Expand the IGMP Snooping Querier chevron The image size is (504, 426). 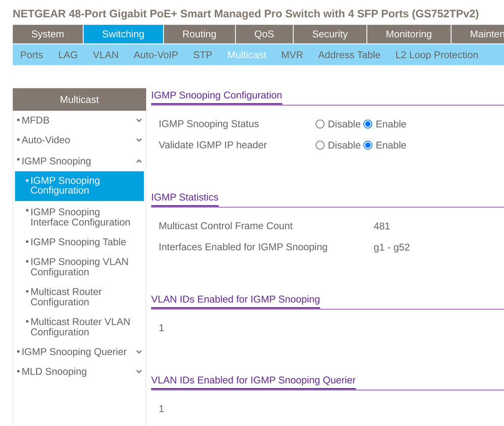(x=139, y=352)
